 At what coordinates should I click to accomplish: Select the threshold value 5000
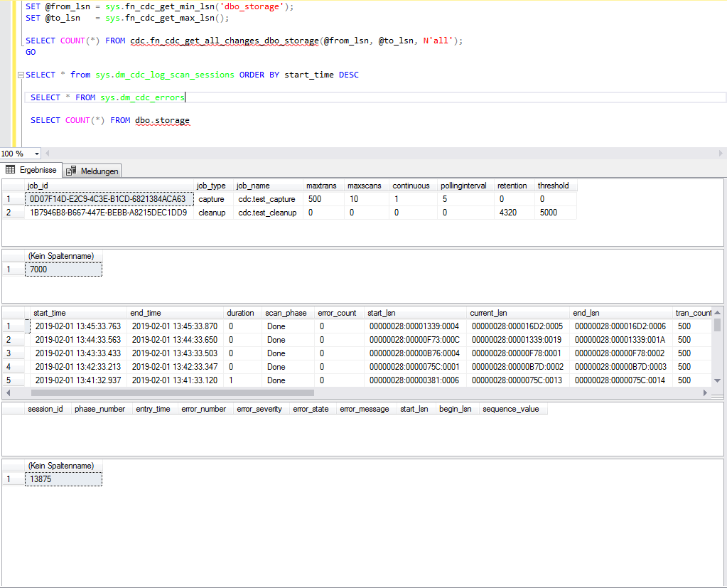555,213
